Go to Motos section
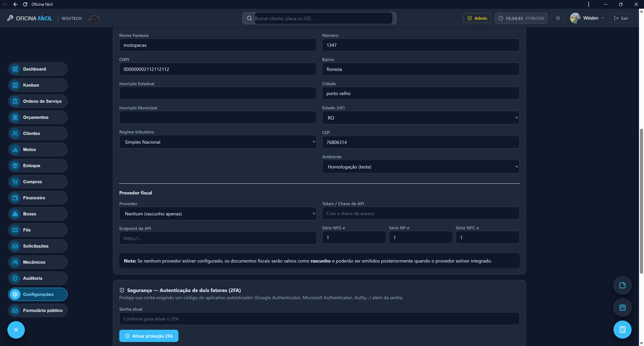This screenshot has height=346, width=644. point(38,149)
